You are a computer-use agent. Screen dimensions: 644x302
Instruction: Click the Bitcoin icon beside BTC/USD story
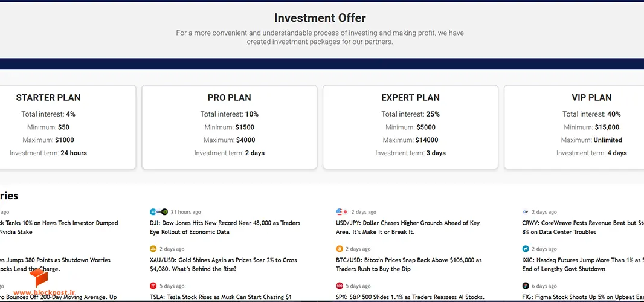click(x=340, y=249)
